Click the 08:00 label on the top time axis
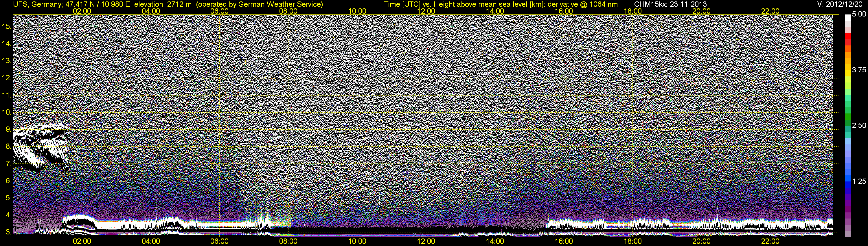 click(x=288, y=11)
